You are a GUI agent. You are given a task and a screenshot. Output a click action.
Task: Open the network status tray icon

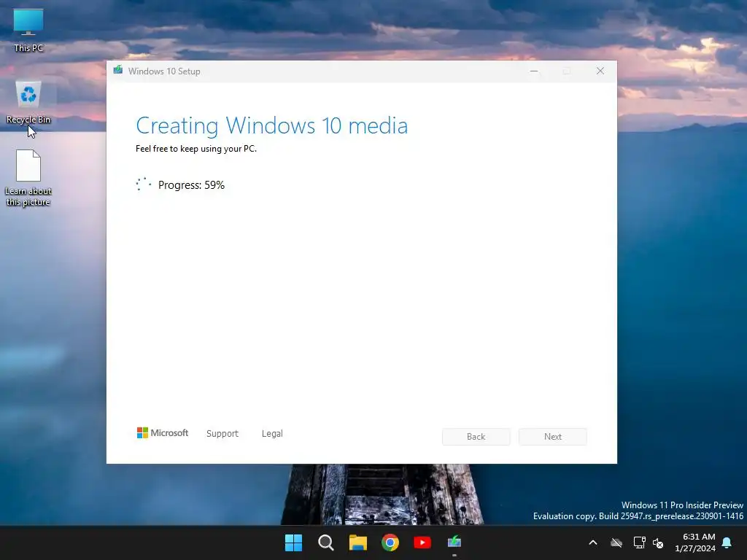[639, 542]
